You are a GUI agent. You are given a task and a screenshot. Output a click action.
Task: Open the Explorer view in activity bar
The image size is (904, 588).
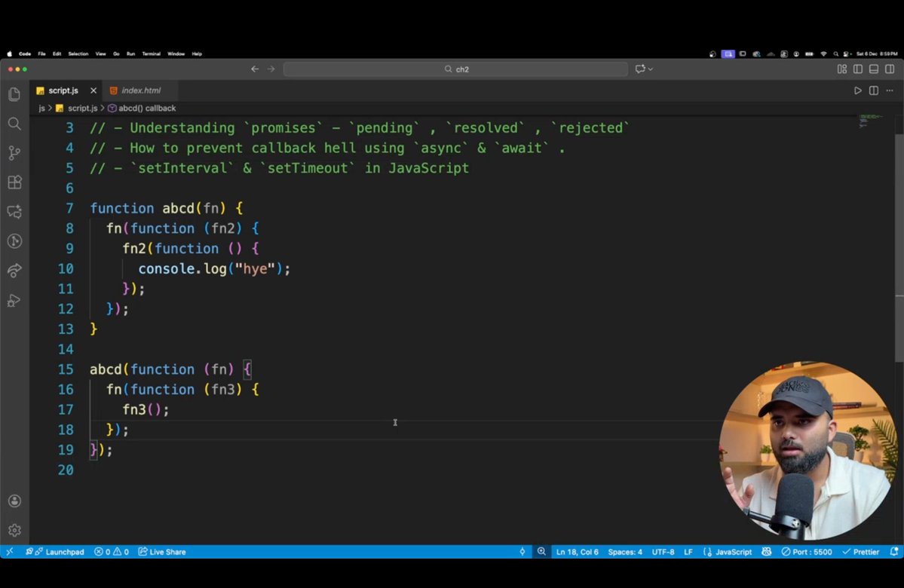(x=14, y=94)
